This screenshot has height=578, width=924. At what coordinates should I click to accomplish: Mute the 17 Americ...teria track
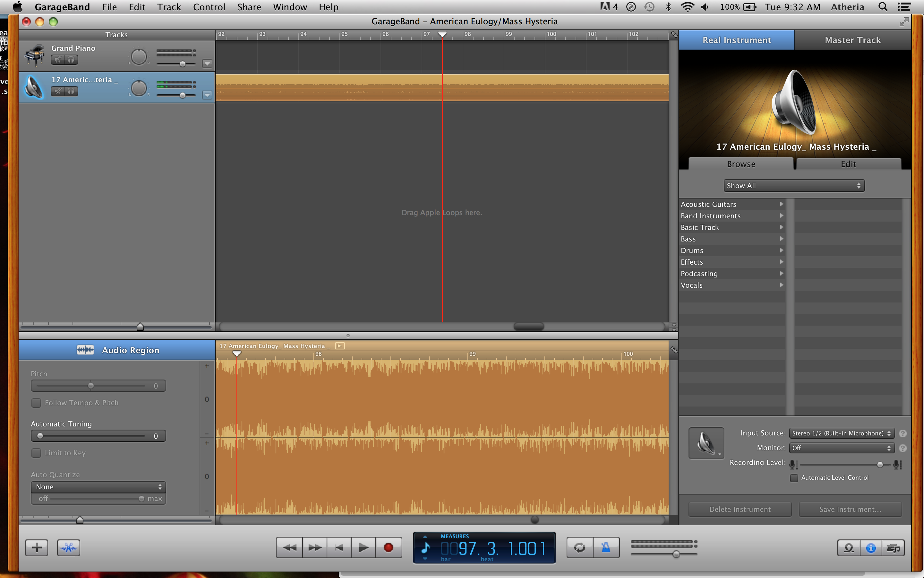[58, 91]
